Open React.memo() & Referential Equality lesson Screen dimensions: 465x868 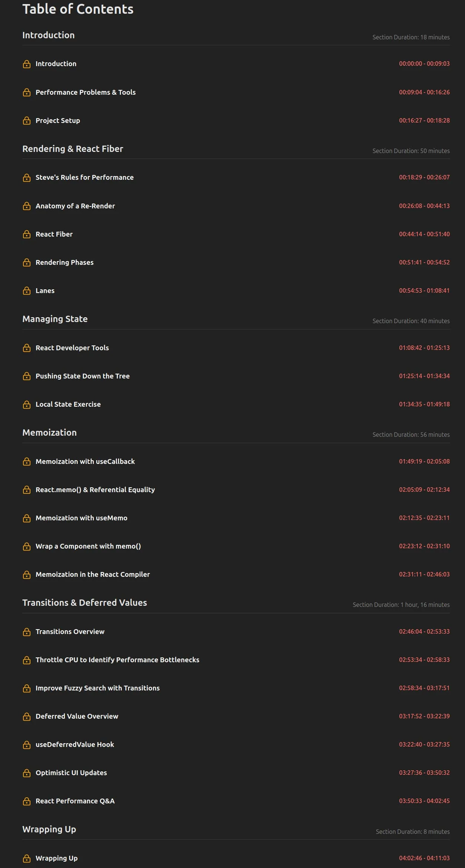coord(95,490)
